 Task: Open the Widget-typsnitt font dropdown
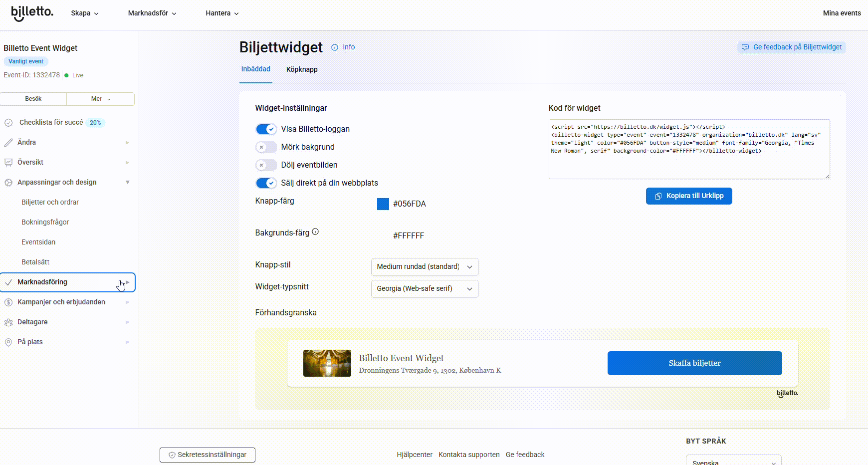425,289
